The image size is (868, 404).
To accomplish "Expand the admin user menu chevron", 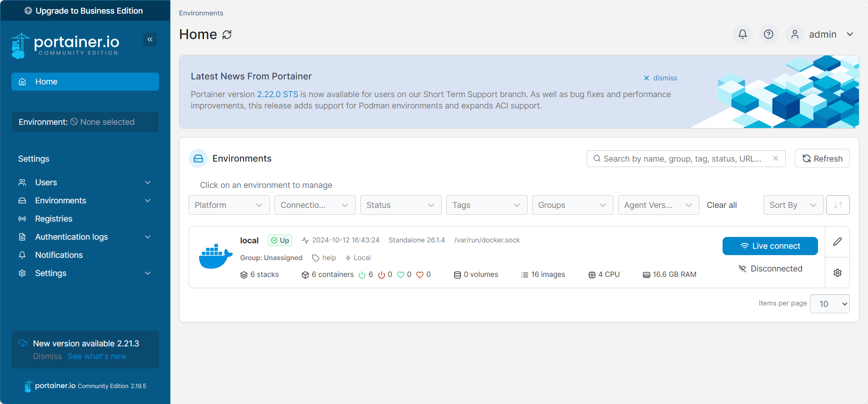I will pyautogui.click(x=850, y=34).
